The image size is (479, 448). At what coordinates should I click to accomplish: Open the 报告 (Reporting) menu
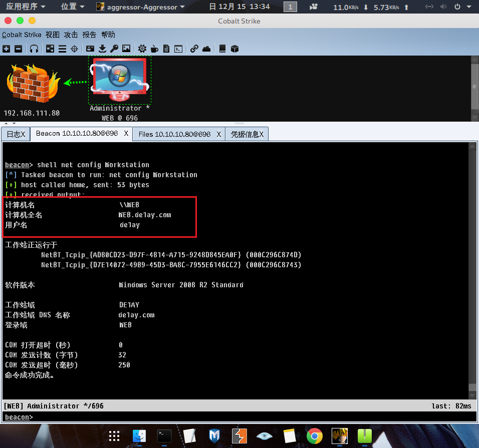[89, 35]
